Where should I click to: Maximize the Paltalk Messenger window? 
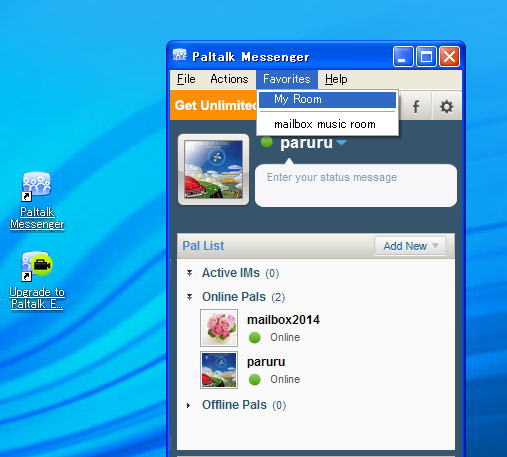(x=426, y=56)
